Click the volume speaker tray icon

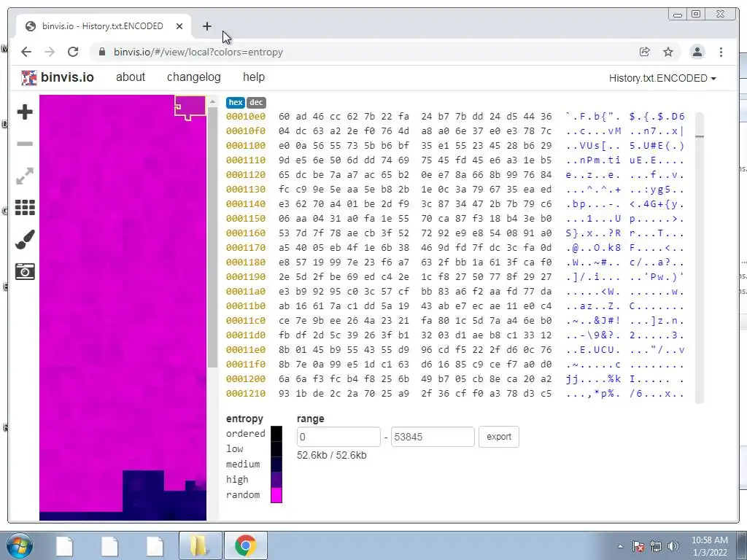(x=673, y=546)
